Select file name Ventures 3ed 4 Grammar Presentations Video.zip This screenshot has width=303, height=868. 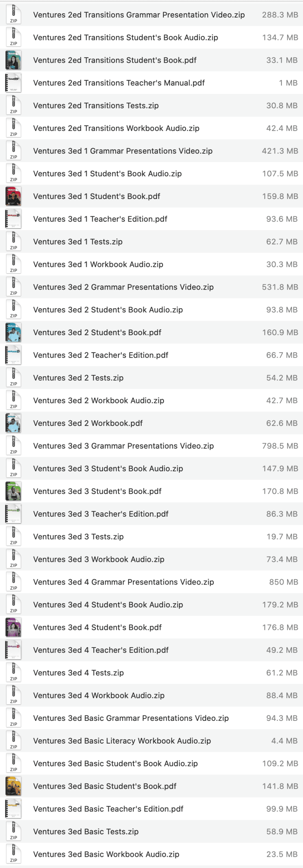124,583
